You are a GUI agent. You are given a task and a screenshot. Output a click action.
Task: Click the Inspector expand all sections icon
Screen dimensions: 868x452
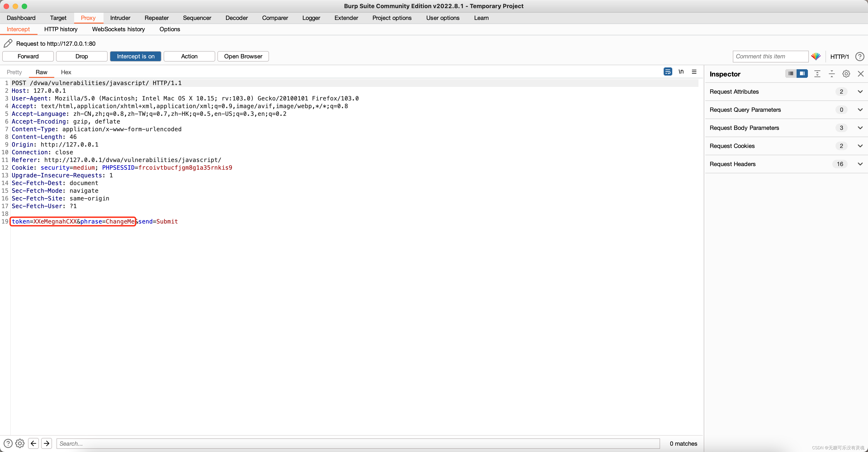point(817,74)
